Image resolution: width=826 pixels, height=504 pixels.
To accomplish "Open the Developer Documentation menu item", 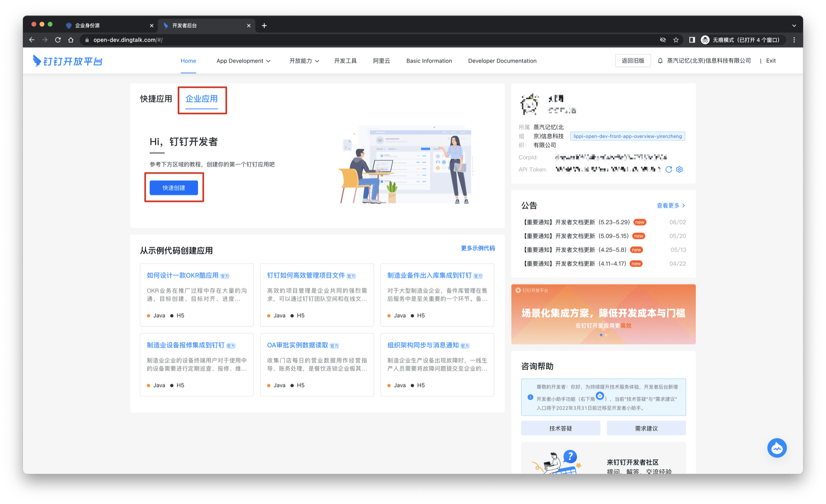I will coord(502,61).
